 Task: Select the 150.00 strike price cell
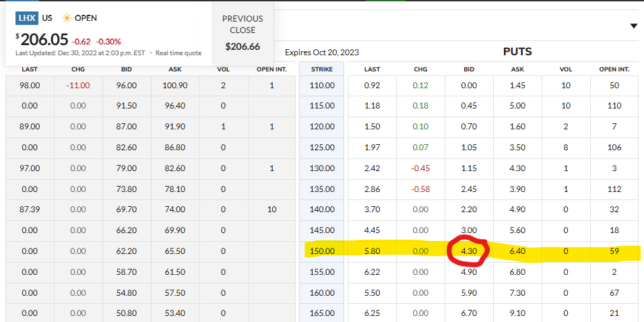tap(321, 252)
